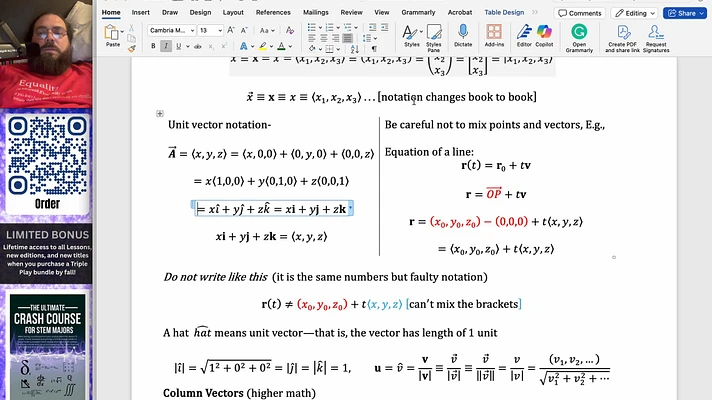This screenshot has height=400, width=712.
Task: Switch to the Layout tab
Action: (233, 12)
